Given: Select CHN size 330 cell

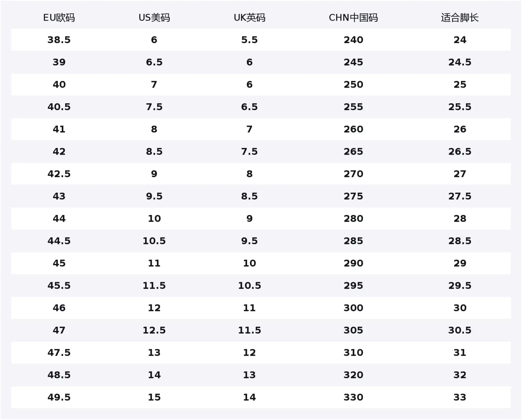Looking at the screenshot, I should [x=353, y=397].
